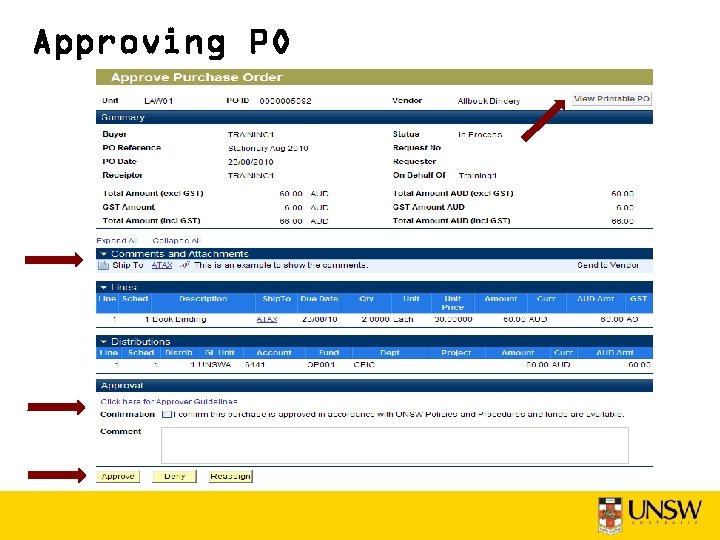Click into the Comment text box

[x=395, y=445]
